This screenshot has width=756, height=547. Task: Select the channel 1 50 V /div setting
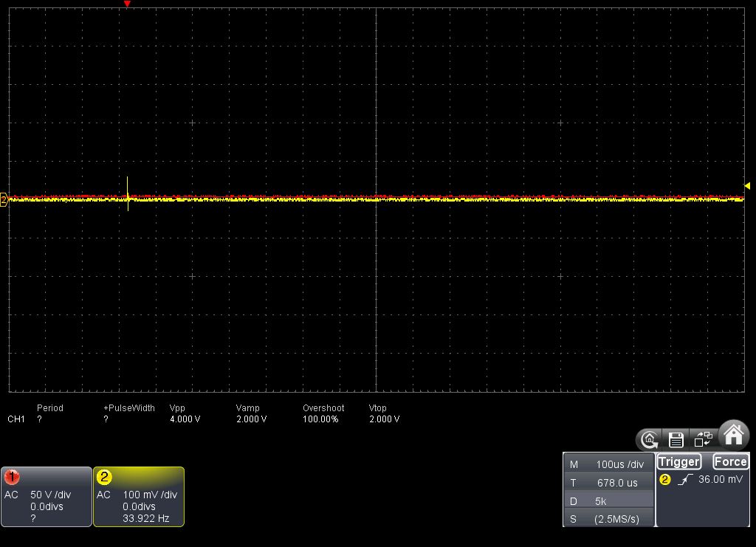pyautogui.click(x=51, y=495)
